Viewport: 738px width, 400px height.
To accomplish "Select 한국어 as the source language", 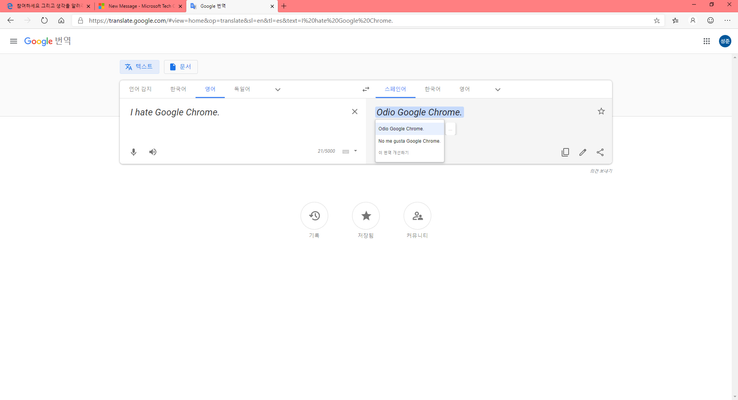I will (178, 89).
